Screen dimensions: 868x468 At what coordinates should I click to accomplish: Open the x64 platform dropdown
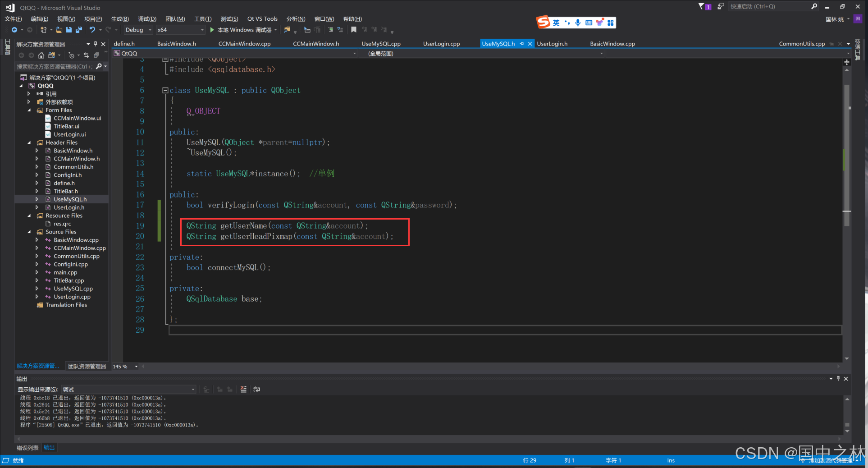180,30
